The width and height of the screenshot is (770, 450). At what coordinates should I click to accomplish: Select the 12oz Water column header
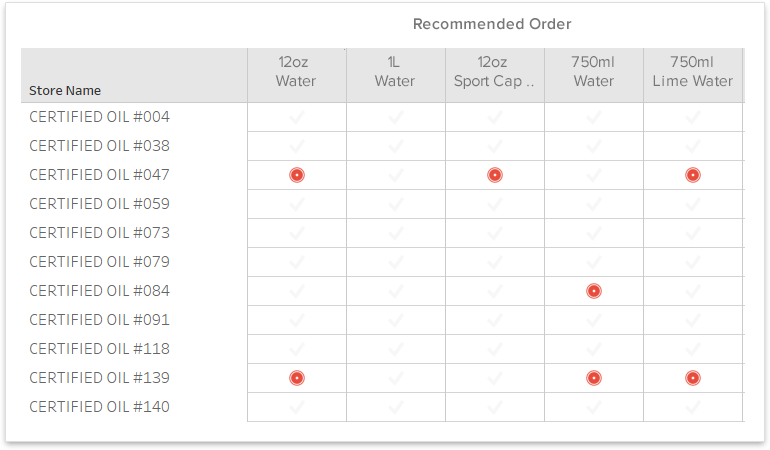pyautogui.click(x=297, y=71)
